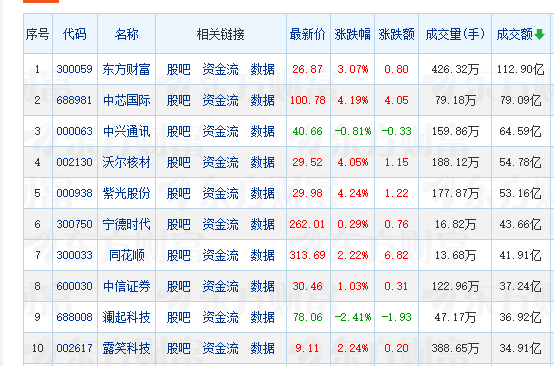
Task: Open 数据 for 露笑科技
Action: click(x=263, y=348)
